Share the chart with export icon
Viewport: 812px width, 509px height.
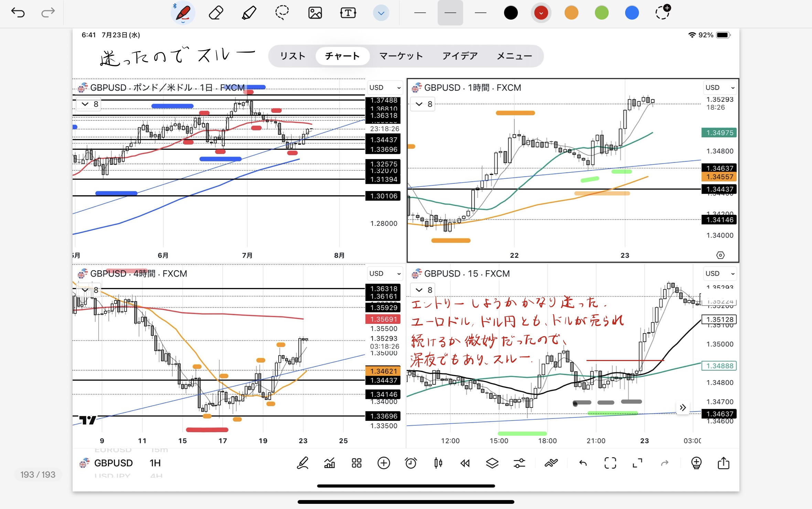723,463
